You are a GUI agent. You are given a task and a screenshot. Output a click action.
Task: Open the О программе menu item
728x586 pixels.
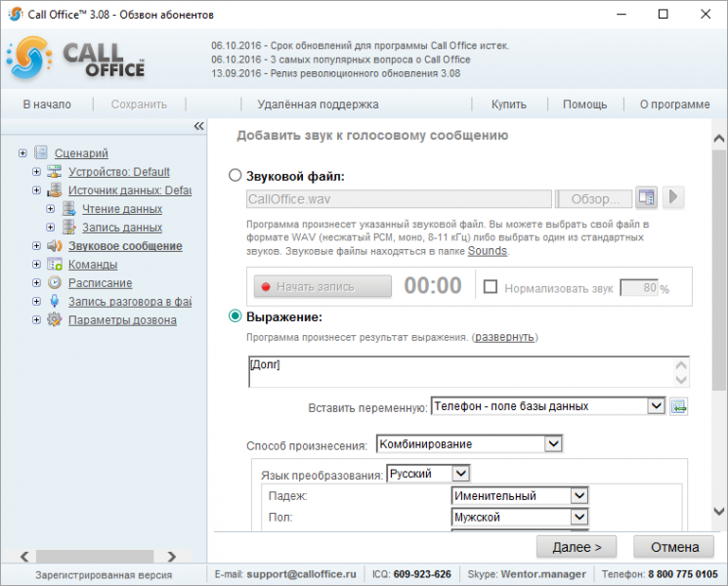point(674,105)
